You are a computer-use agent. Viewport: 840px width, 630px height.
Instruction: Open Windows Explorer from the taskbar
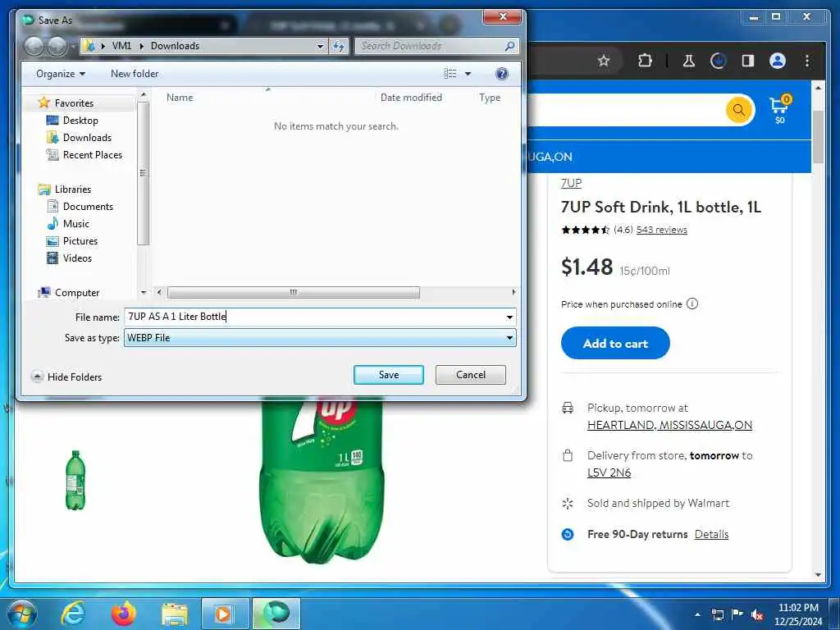click(175, 614)
